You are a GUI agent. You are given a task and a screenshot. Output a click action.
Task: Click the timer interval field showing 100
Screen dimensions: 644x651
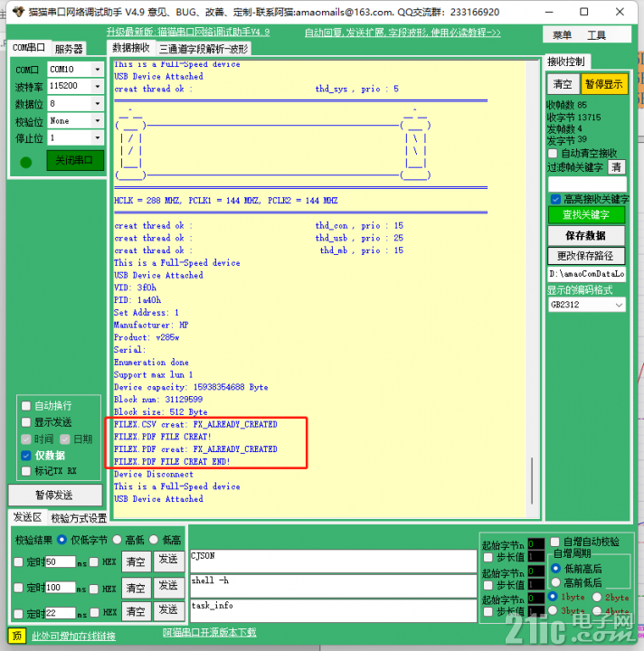pos(61,588)
